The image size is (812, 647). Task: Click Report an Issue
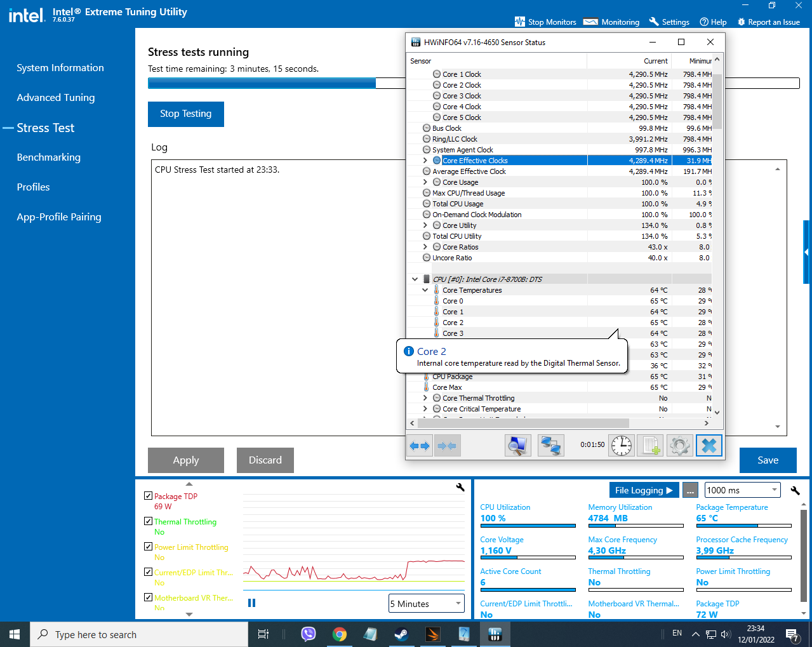coord(768,22)
